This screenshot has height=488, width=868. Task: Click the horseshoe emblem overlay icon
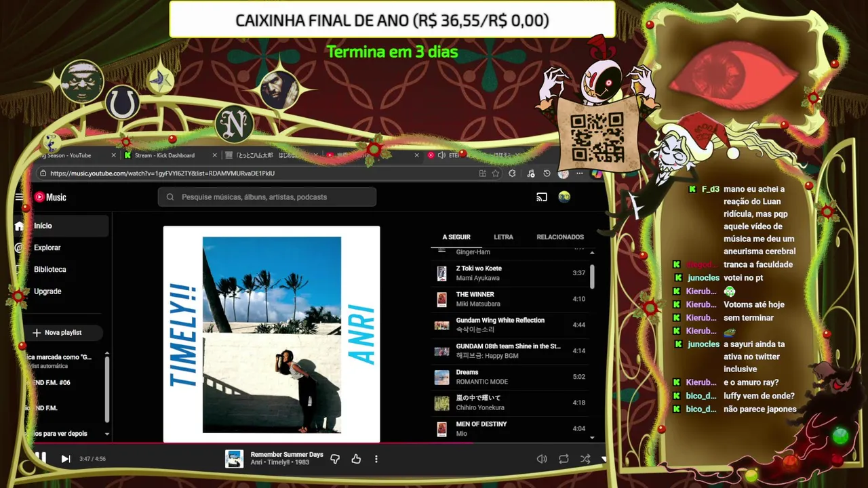[x=122, y=104]
